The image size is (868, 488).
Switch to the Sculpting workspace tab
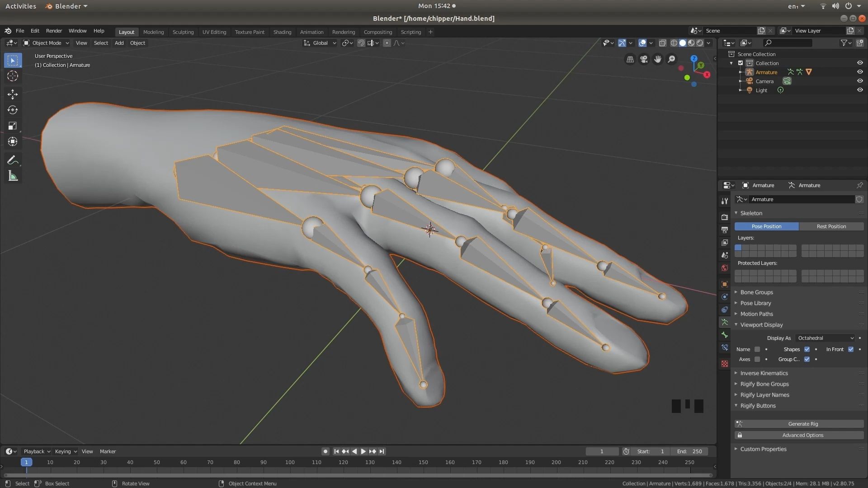click(x=183, y=32)
